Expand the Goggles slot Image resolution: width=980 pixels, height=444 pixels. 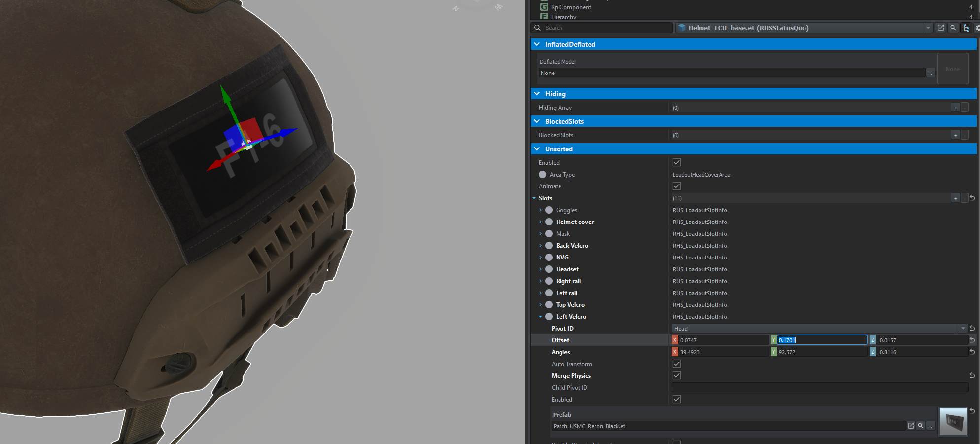pos(541,210)
